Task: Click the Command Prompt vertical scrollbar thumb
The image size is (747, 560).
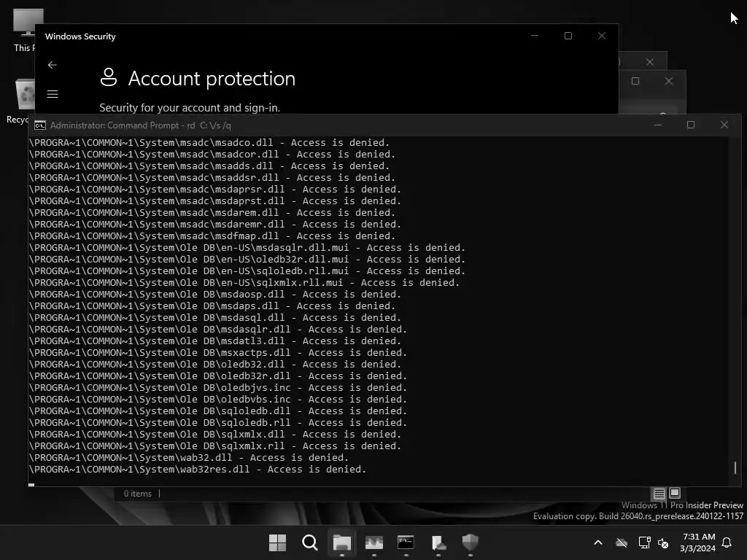Action: coord(735,467)
